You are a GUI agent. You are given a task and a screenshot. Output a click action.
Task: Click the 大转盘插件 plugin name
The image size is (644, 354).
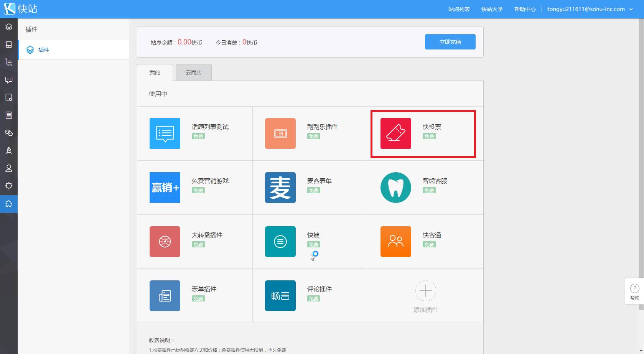(207, 235)
